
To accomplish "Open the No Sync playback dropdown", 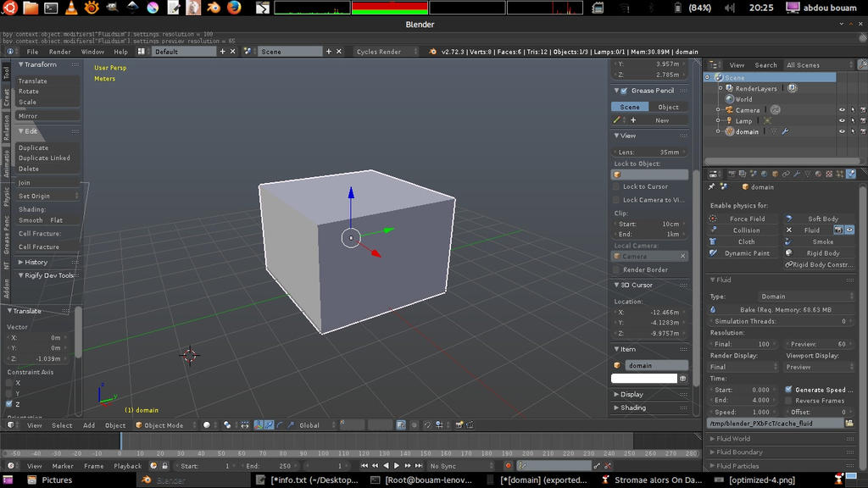I will click(x=459, y=466).
